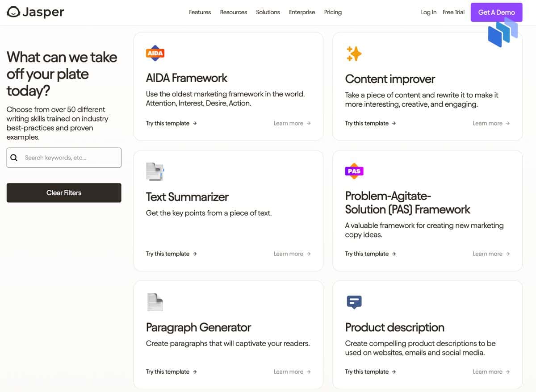Click the purple PAS framework badge icon
This screenshot has width=536, height=392.
[354, 171]
